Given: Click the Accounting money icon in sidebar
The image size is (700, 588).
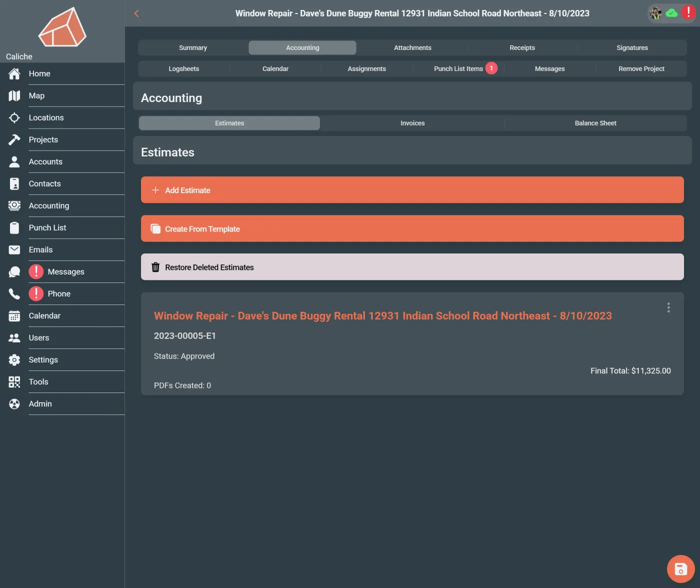Looking at the screenshot, I should pos(14,205).
